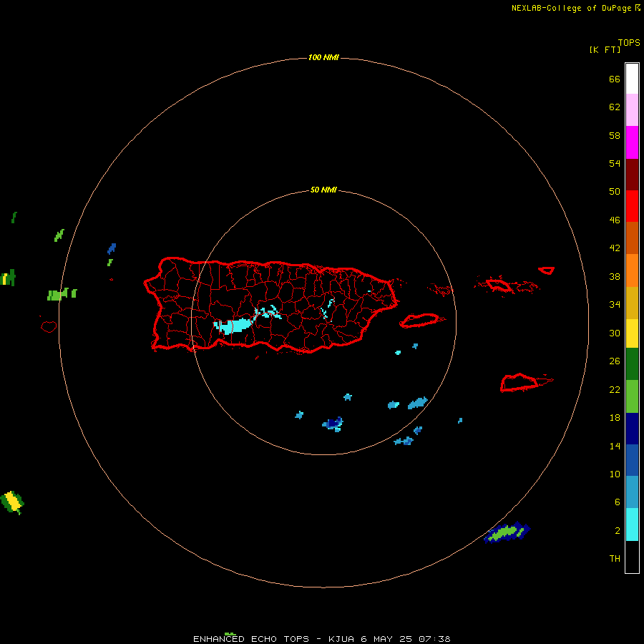644x644 pixels.
Task: Click the navy and green echo outside the 100 NMI ring
Action: (x=507, y=532)
